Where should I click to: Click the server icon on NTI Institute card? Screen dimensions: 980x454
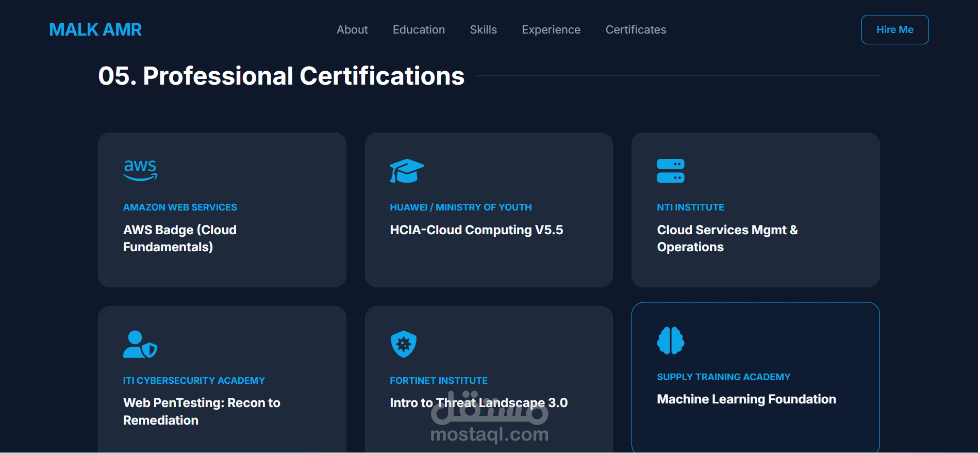pyautogui.click(x=671, y=171)
